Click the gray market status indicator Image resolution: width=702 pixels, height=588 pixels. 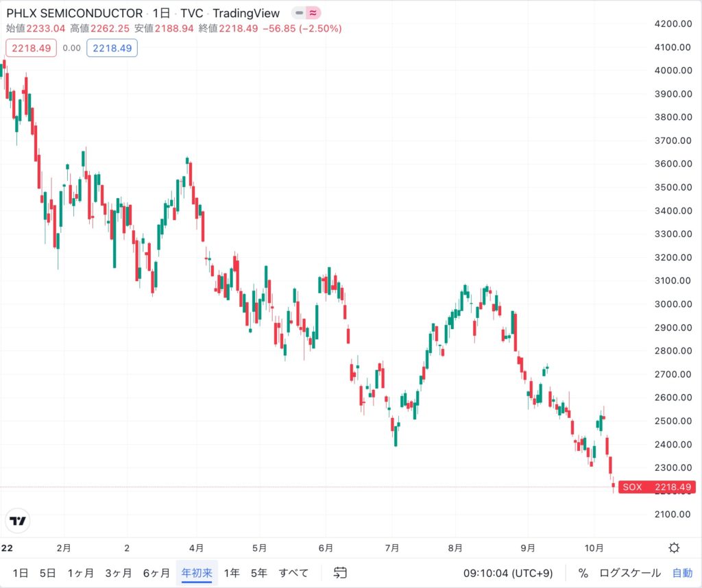point(299,13)
